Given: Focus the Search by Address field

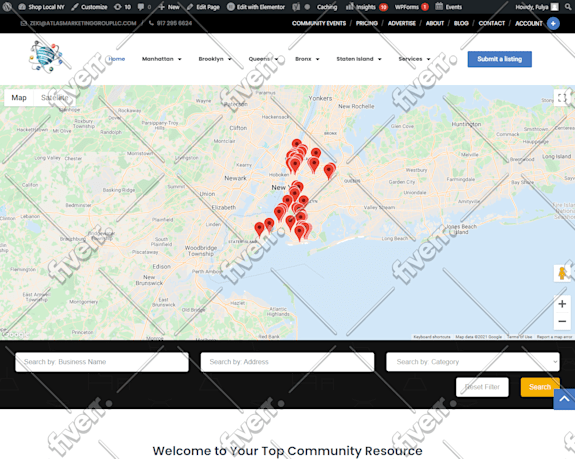Looking at the screenshot, I should (288, 362).
